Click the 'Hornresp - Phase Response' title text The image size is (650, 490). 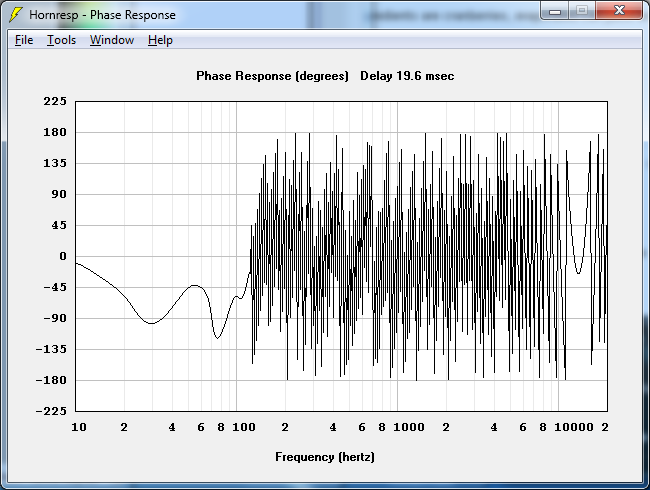click(102, 15)
